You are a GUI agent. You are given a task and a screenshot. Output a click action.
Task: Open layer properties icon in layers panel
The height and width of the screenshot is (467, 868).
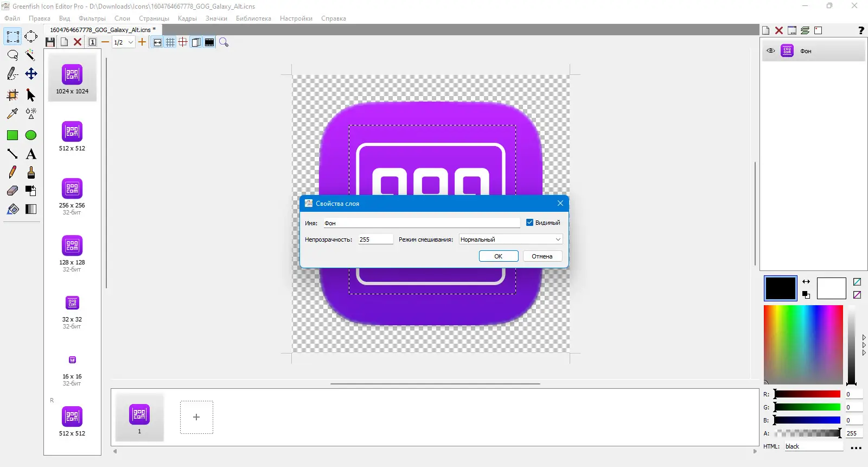pos(792,30)
